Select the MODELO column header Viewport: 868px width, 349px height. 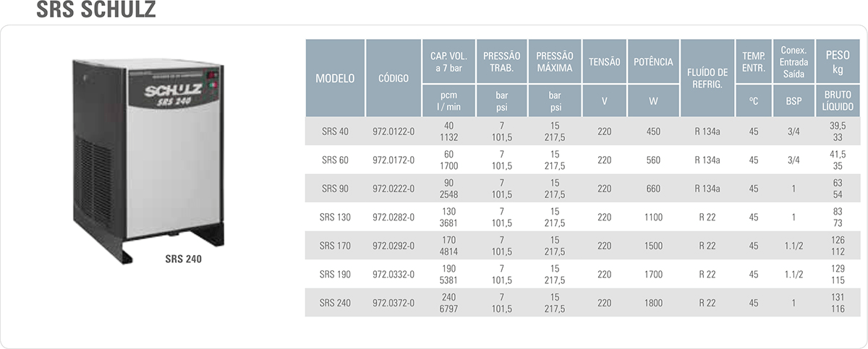335,78
